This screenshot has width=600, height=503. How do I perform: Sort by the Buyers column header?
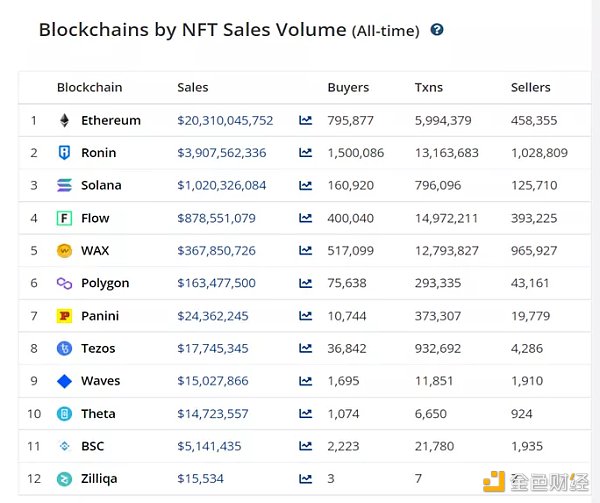pyautogui.click(x=348, y=88)
